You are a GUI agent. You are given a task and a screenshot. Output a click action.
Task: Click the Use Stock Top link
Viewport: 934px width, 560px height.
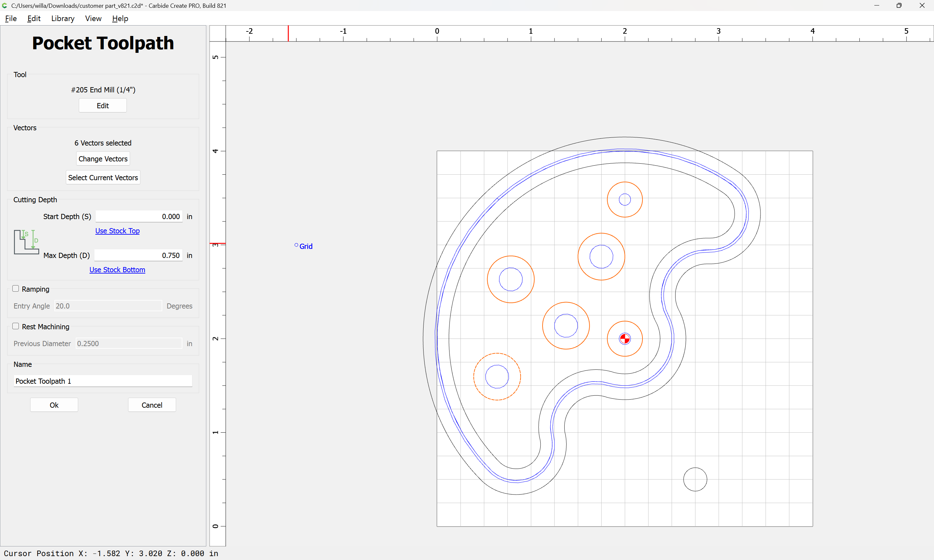point(117,231)
